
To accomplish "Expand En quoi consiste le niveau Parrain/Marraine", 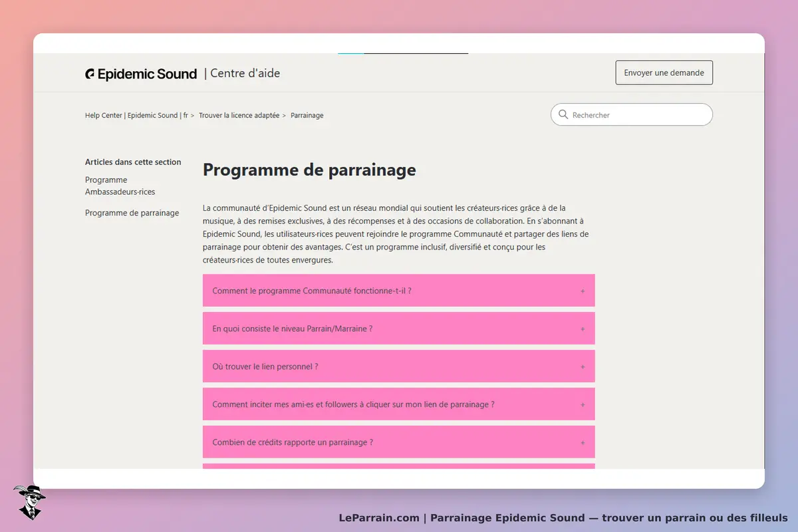I will click(398, 329).
